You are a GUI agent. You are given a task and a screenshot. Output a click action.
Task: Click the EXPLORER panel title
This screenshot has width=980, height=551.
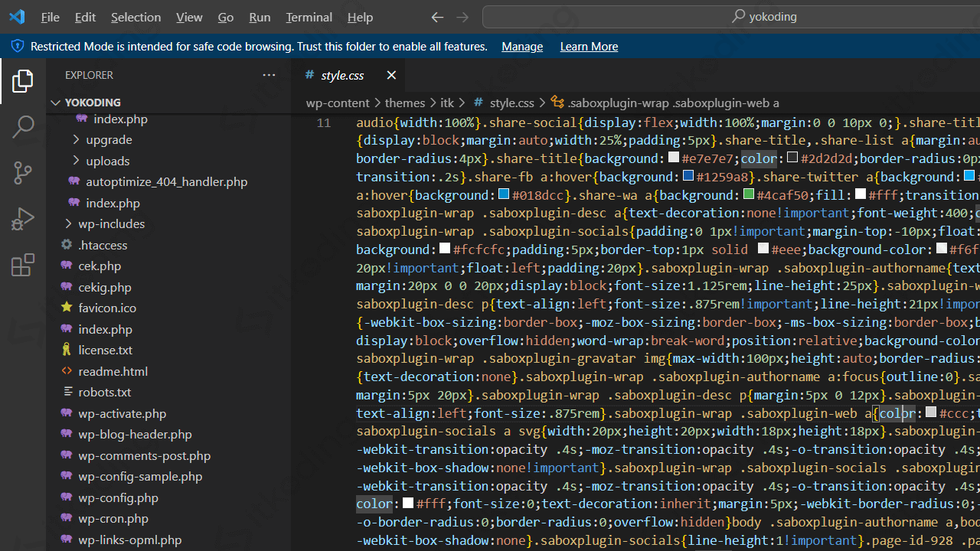click(89, 75)
